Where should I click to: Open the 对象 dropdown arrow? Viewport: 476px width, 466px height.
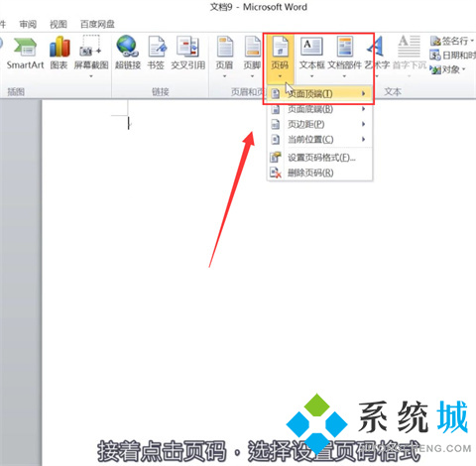point(464,69)
